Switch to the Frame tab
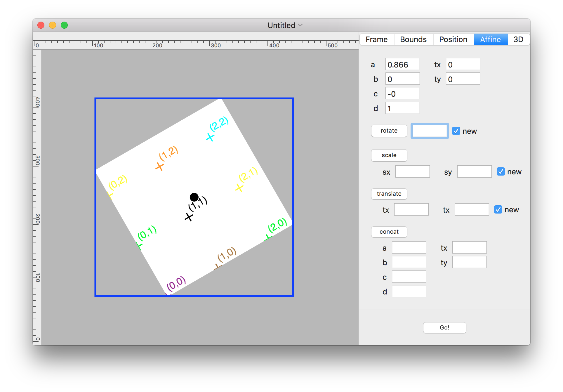The width and height of the screenshot is (563, 392). pos(376,39)
